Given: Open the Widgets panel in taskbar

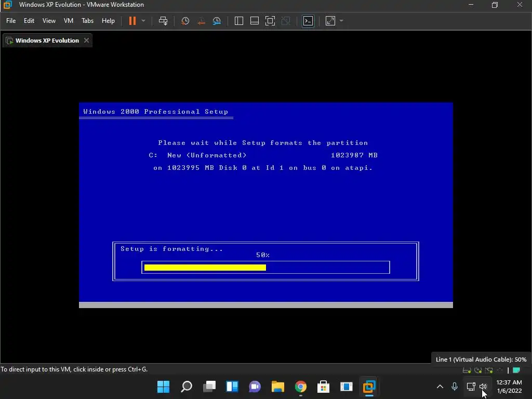Looking at the screenshot, I should pyautogui.click(x=232, y=387).
